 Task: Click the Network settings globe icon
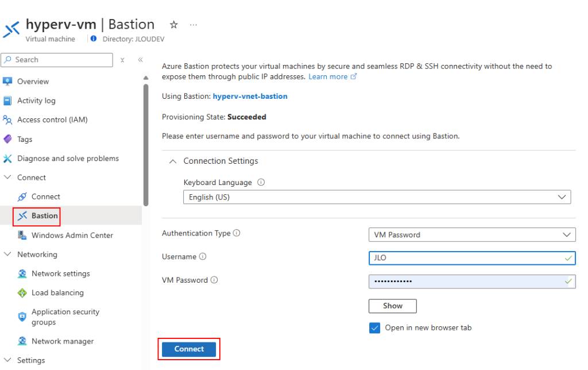pyautogui.click(x=22, y=273)
